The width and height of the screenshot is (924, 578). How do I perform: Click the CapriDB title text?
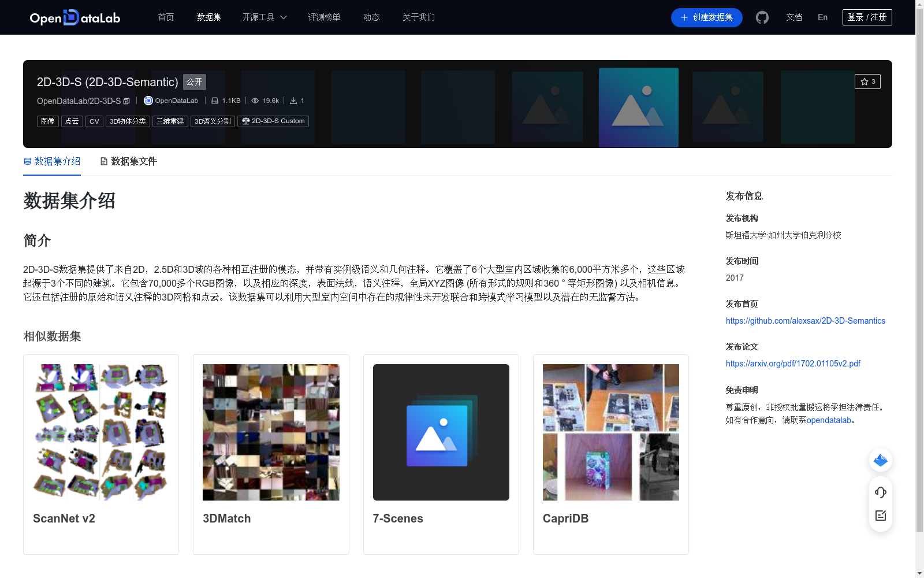[566, 518]
